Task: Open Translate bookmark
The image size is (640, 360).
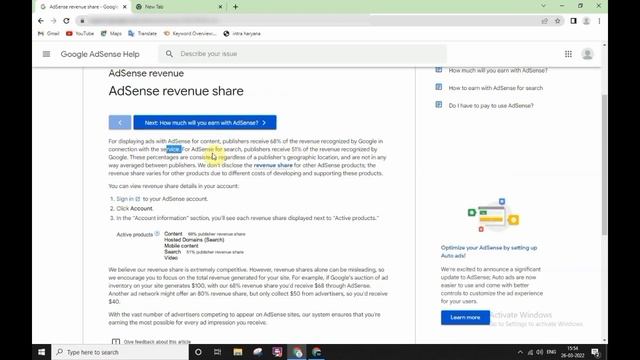Action: click(142, 33)
